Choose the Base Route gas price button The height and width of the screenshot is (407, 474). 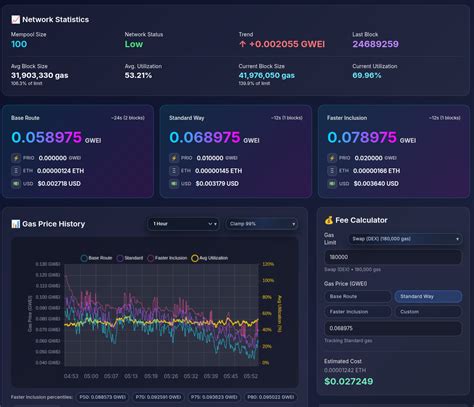pos(358,296)
